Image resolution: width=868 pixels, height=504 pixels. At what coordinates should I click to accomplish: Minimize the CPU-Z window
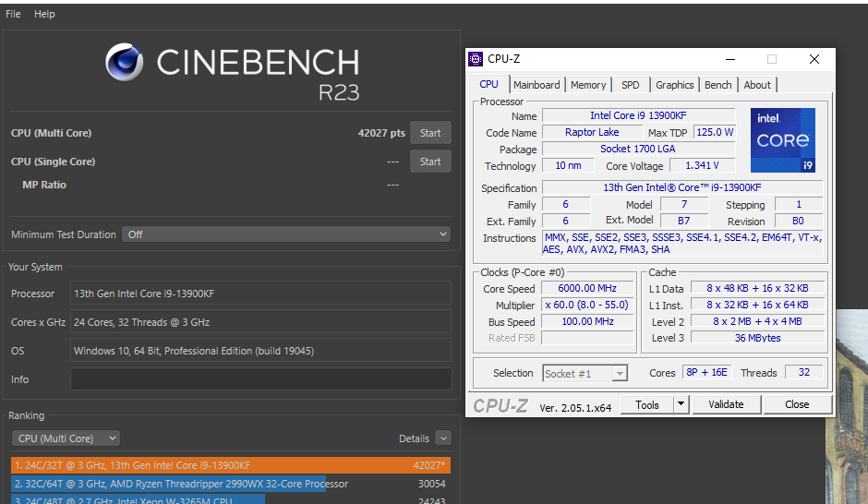[x=730, y=59]
